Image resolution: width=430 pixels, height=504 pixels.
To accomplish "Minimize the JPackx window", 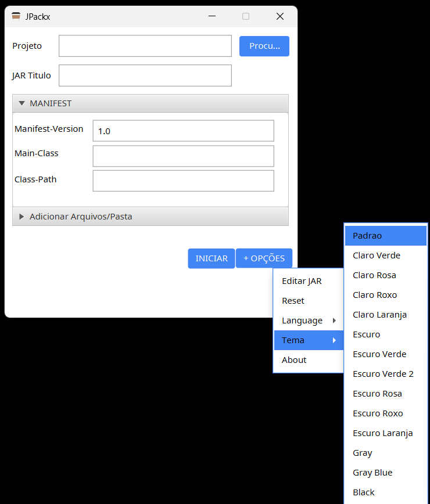I will coord(212,16).
